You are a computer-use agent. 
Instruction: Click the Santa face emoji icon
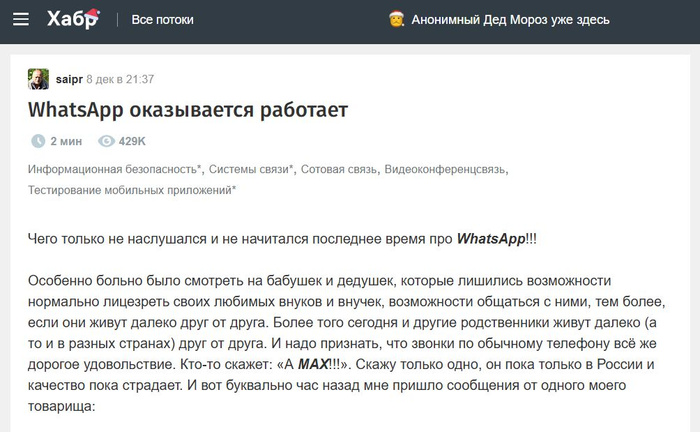click(x=395, y=20)
